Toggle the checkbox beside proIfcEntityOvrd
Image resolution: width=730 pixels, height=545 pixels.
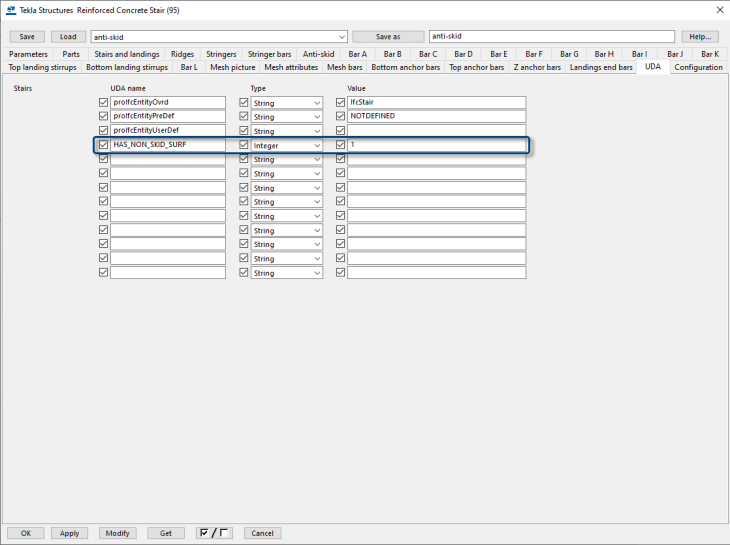coord(104,102)
